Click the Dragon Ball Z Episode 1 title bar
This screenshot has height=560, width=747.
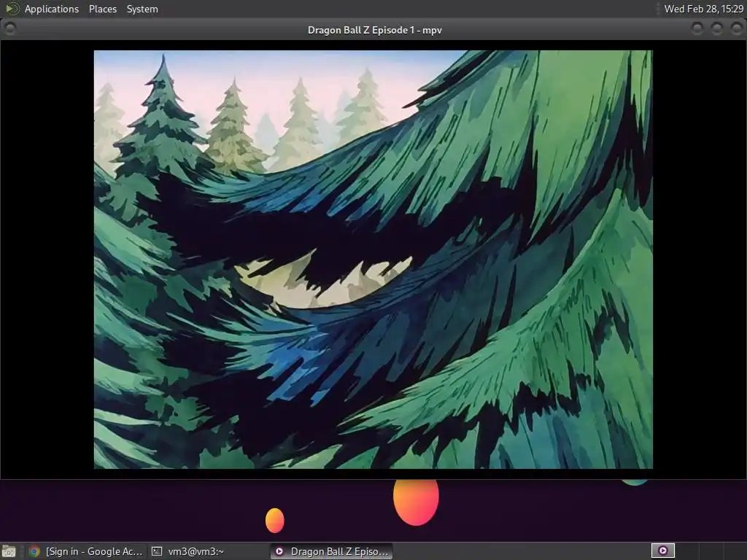pyautogui.click(x=374, y=30)
